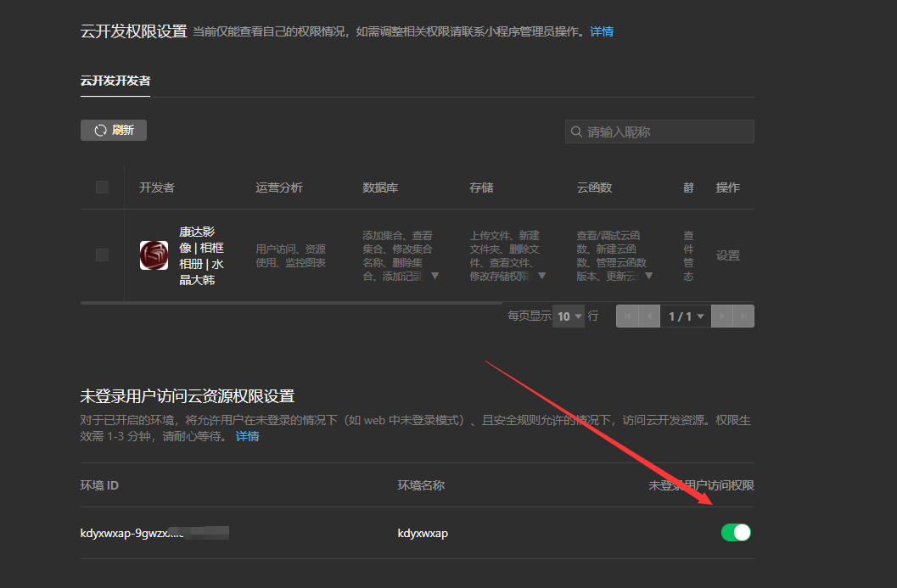Click the 开发者 column header

click(x=157, y=188)
